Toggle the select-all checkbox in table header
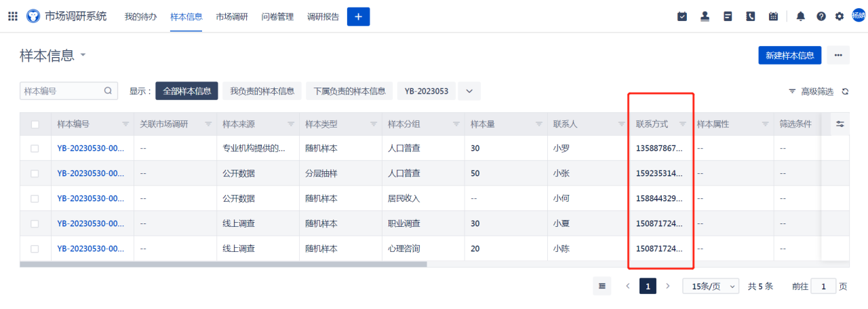Viewport: 868px width, 309px height. click(35, 124)
